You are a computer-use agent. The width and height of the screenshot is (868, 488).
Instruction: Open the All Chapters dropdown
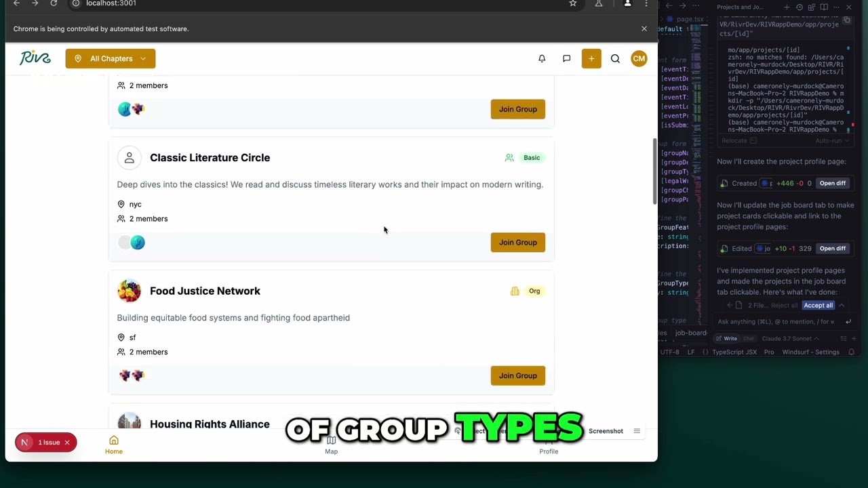[111, 58]
